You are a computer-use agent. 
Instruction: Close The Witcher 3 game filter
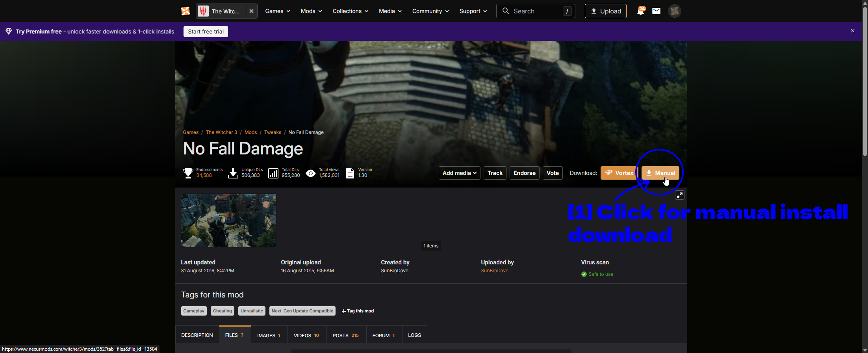252,11
